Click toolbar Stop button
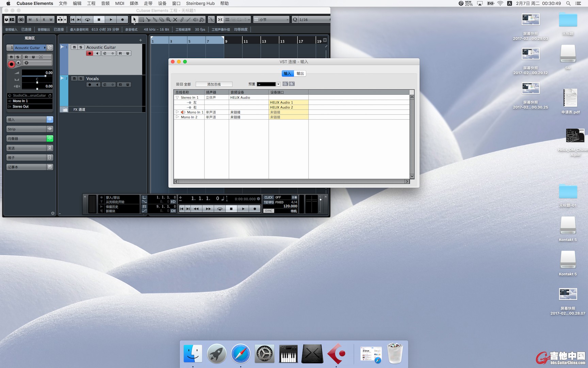Image resolution: width=588 pixels, height=368 pixels. pyautogui.click(x=99, y=20)
